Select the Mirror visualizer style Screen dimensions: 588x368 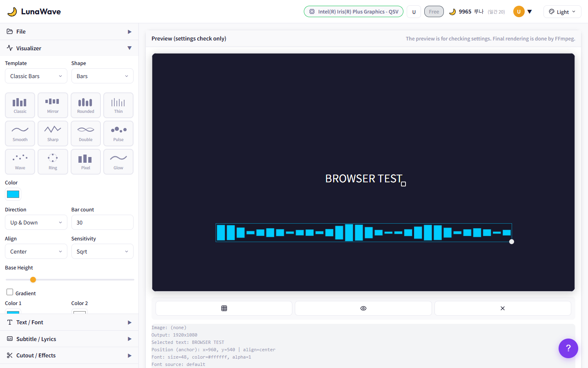53,105
